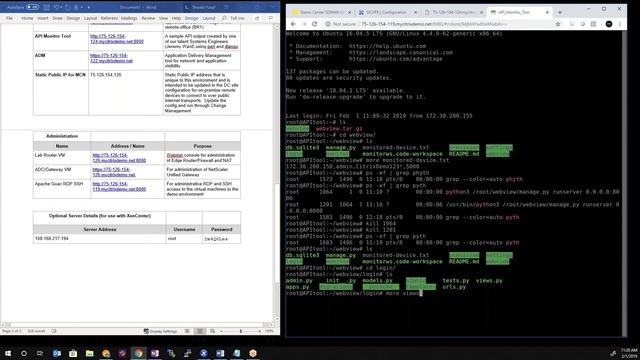Open Task View on the taskbar

(x=40, y=353)
